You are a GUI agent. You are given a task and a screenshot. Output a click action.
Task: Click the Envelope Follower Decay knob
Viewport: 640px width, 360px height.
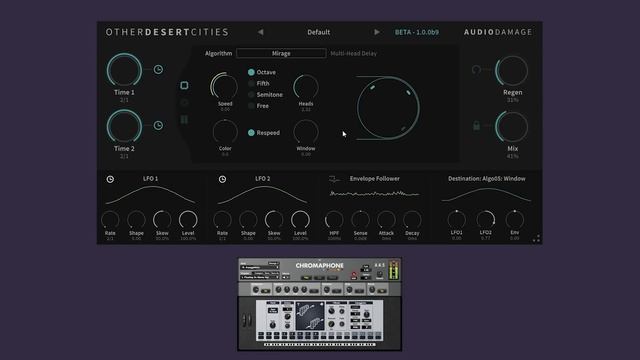[x=412, y=220]
